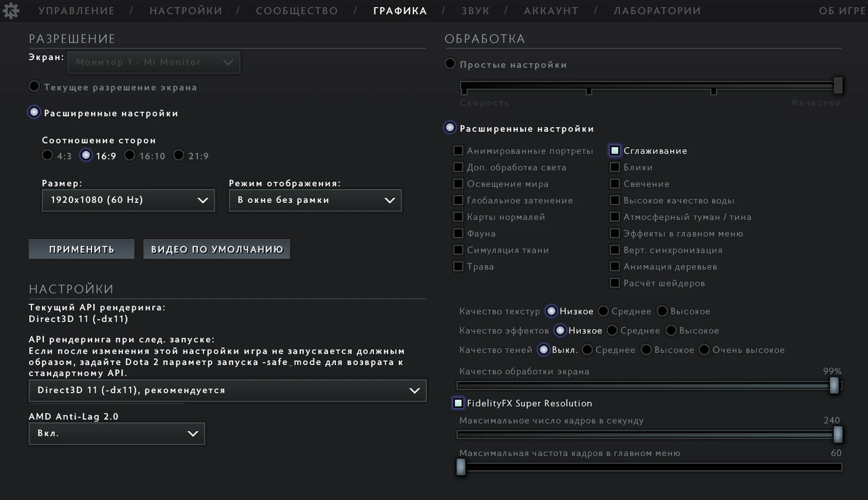Open the AMD Anti-Lag 2.0 dropdown

point(117,433)
